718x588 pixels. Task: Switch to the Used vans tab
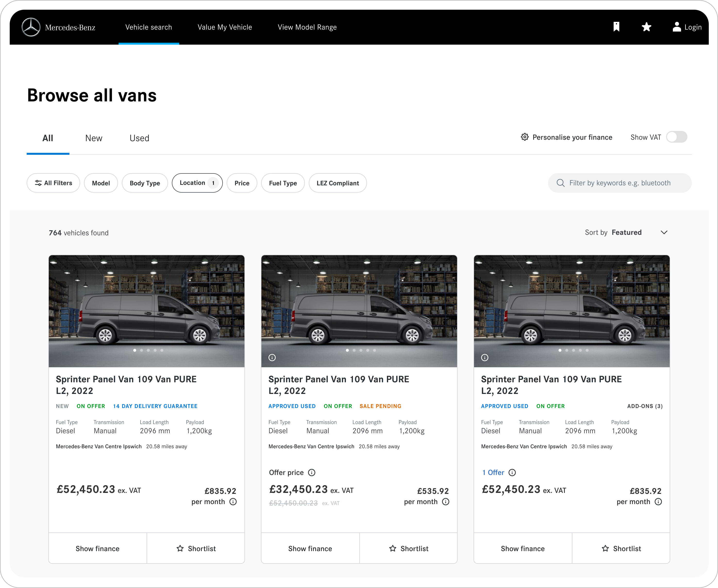click(139, 138)
